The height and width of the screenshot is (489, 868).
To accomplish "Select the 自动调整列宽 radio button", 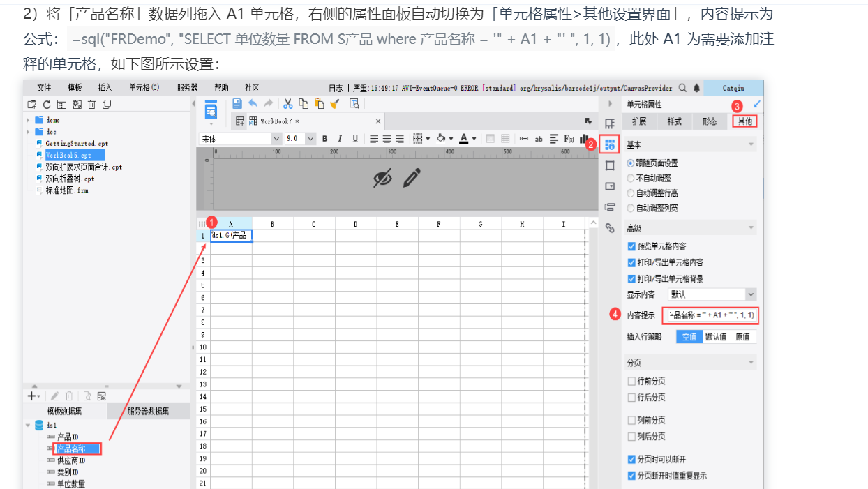I will point(631,208).
